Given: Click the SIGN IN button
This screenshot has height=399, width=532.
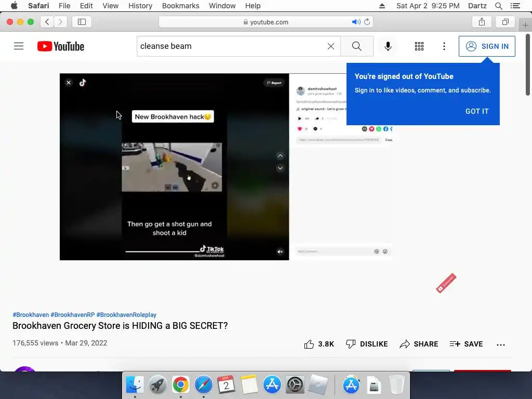Looking at the screenshot, I should 487,46.
